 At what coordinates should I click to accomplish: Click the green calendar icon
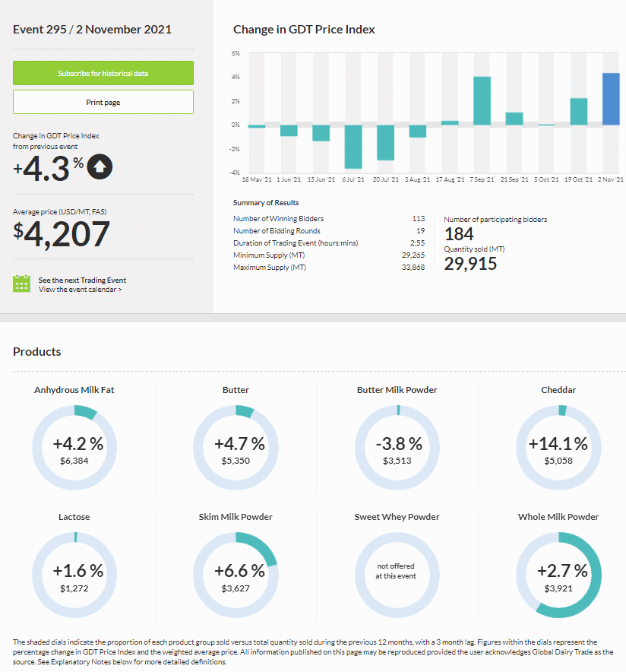(x=21, y=284)
